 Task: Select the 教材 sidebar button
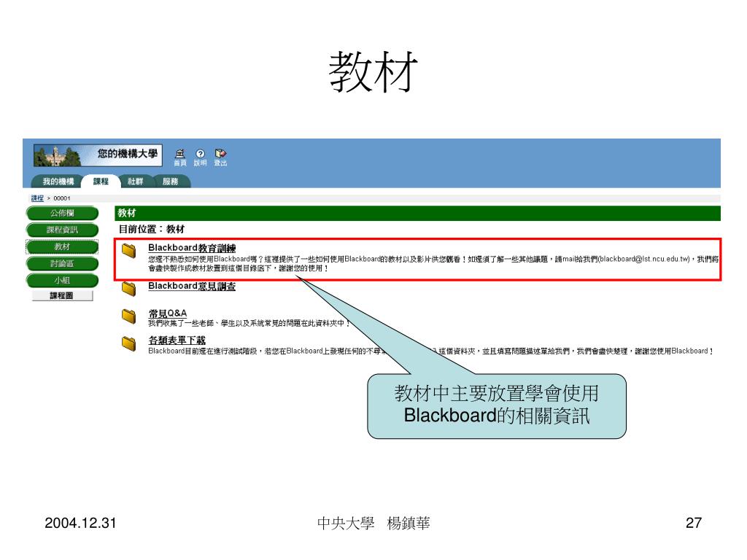62,246
